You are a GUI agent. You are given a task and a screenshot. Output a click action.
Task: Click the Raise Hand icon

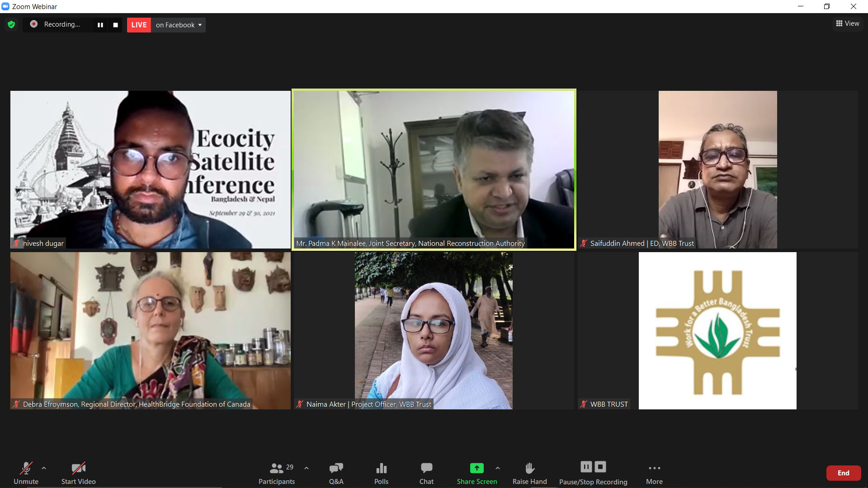click(529, 468)
